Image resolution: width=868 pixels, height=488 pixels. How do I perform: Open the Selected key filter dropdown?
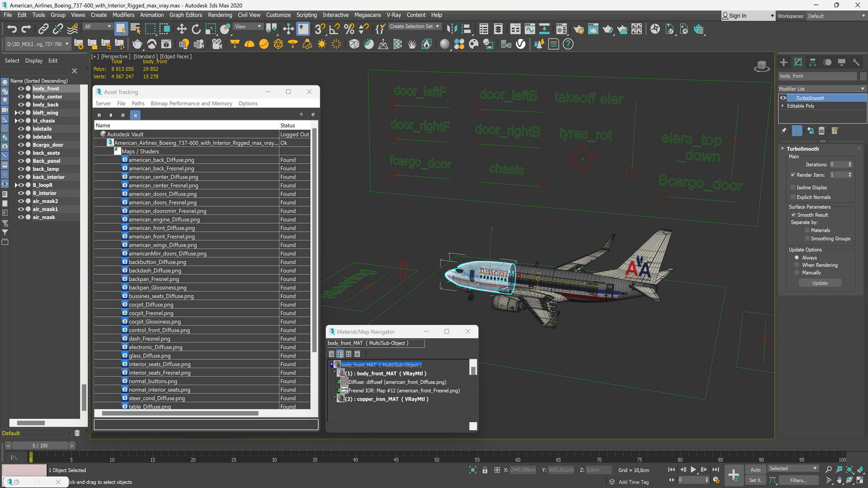pyautogui.click(x=793, y=469)
